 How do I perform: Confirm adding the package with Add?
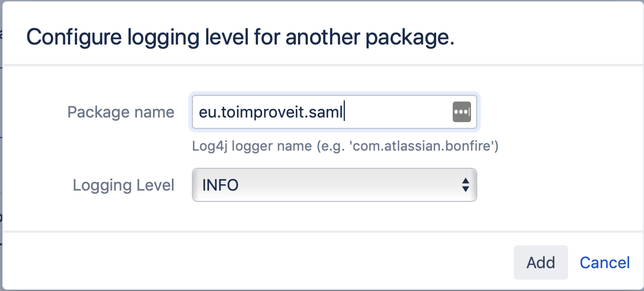pyautogui.click(x=541, y=262)
